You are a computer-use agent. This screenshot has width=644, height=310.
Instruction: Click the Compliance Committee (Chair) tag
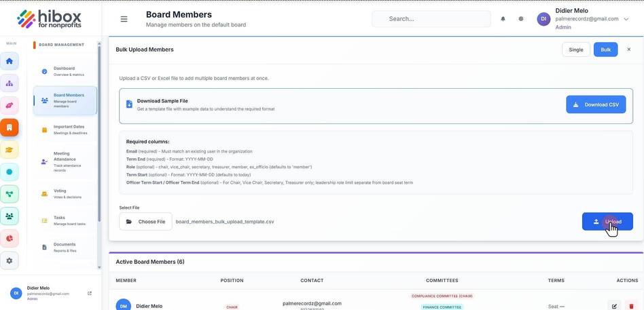442,296
